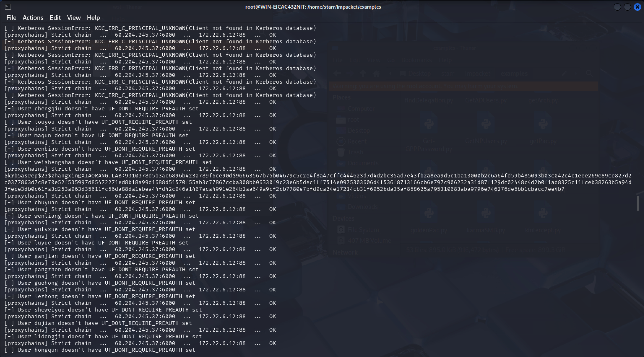Screen dimensions: 644x357
Task: Click the title bar text root@WIN-EICAC432NIT
Action: (x=313, y=7)
